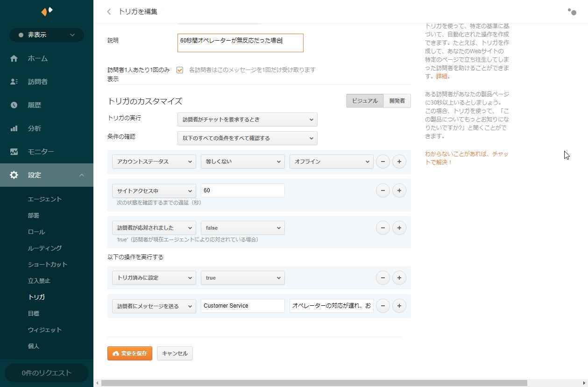Remove the サイトアクセス中 condition row
The image size is (588, 387).
[383, 190]
